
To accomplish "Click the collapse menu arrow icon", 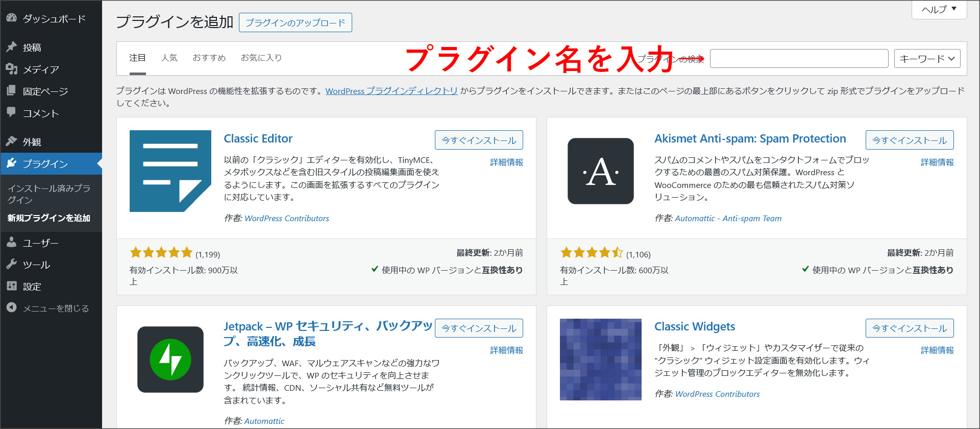I will [x=11, y=307].
